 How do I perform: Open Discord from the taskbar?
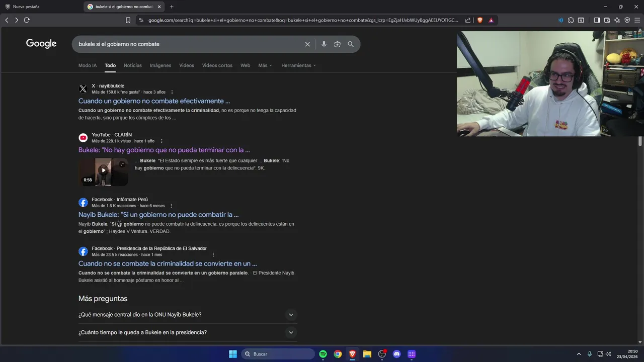(x=396, y=354)
